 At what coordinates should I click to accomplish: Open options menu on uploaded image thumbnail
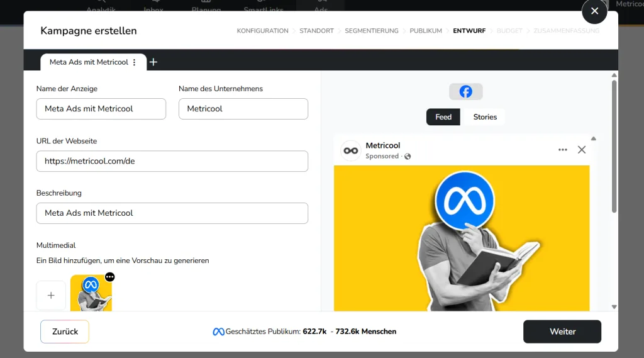tap(110, 277)
